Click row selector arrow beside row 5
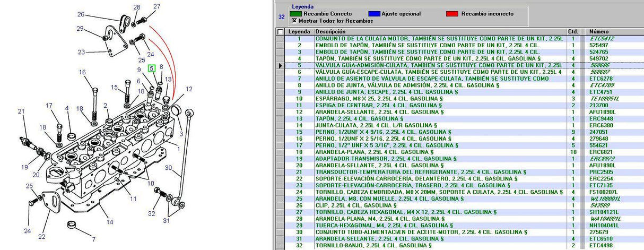Viewport: 644px width, 250px height. 280,65
